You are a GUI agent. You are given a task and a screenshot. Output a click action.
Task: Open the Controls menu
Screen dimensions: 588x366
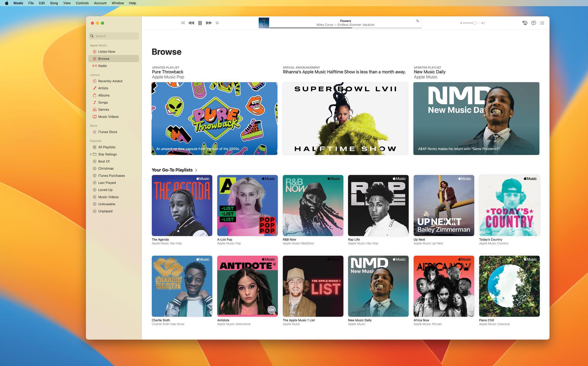click(82, 3)
